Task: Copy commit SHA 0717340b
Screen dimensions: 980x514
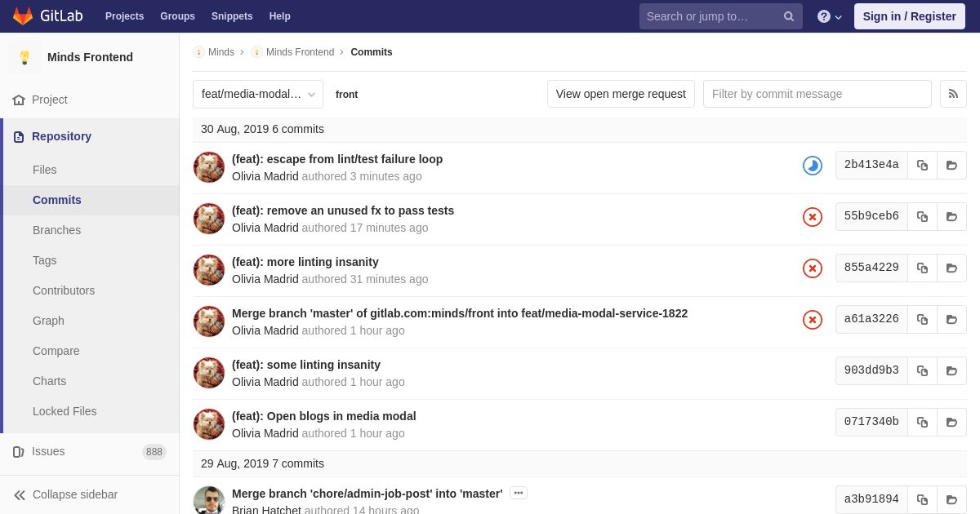Action: coord(922,422)
